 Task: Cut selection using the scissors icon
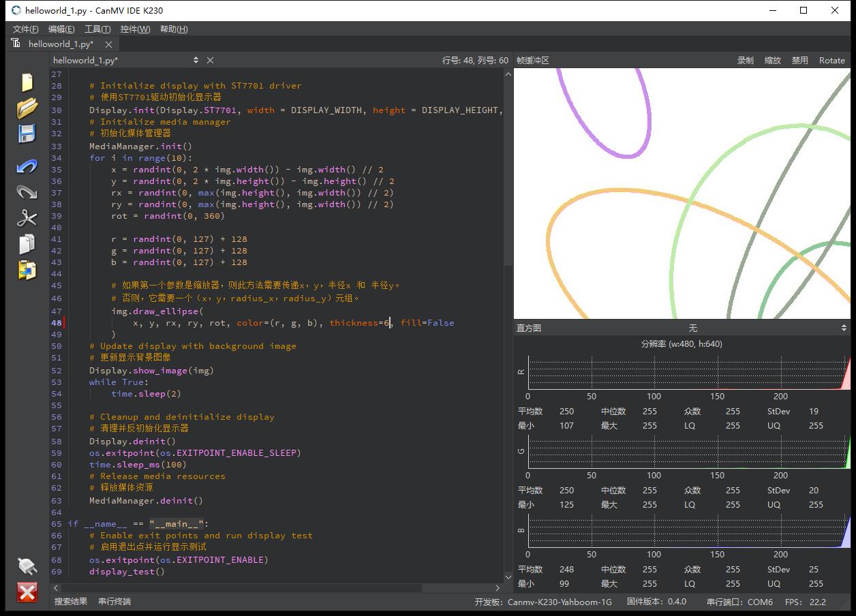27,218
